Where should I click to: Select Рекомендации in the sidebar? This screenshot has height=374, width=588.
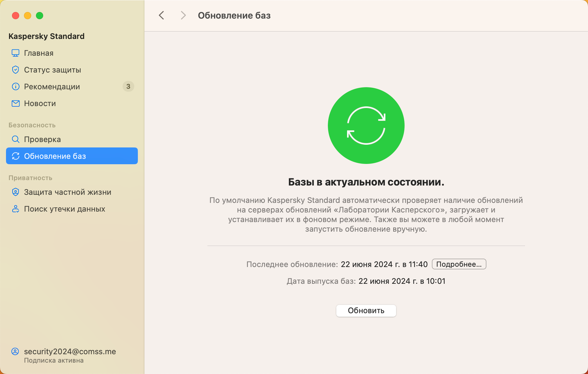click(x=72, y=87)
